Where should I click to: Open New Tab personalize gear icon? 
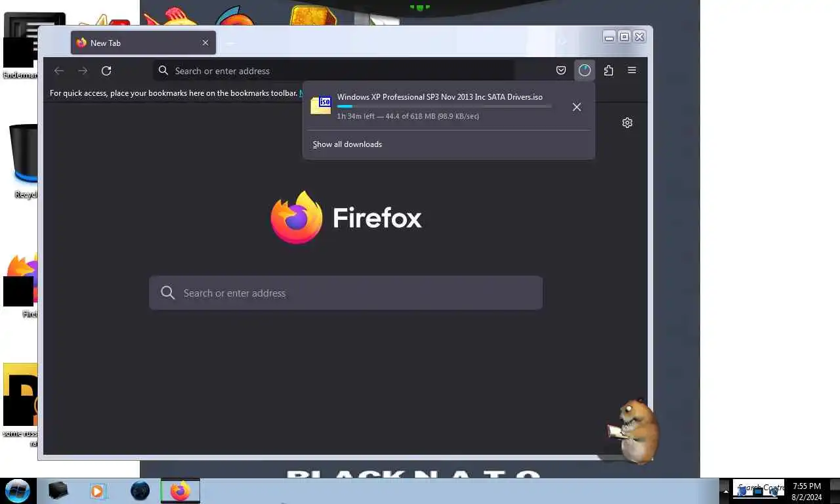point(627,123)
